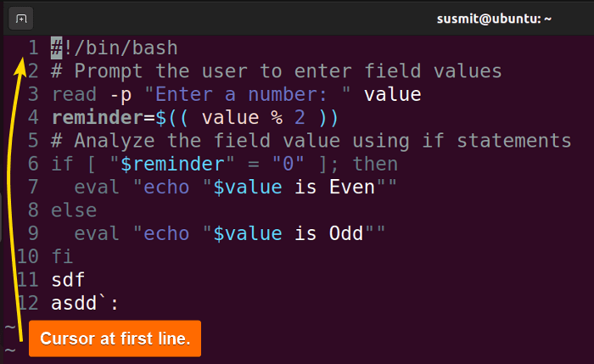Select the "Enter a number: " string

pos(248,94)
